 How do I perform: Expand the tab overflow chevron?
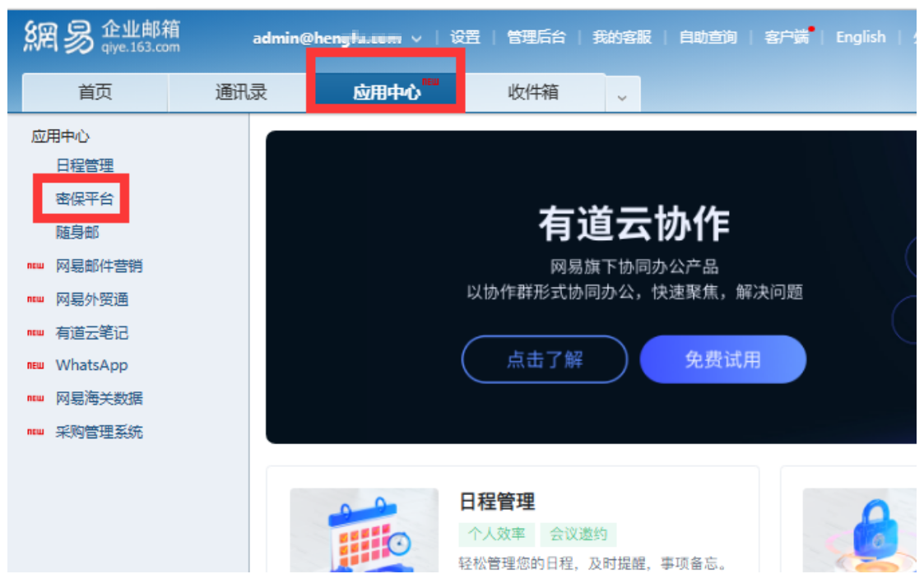[x=622, y=96]
